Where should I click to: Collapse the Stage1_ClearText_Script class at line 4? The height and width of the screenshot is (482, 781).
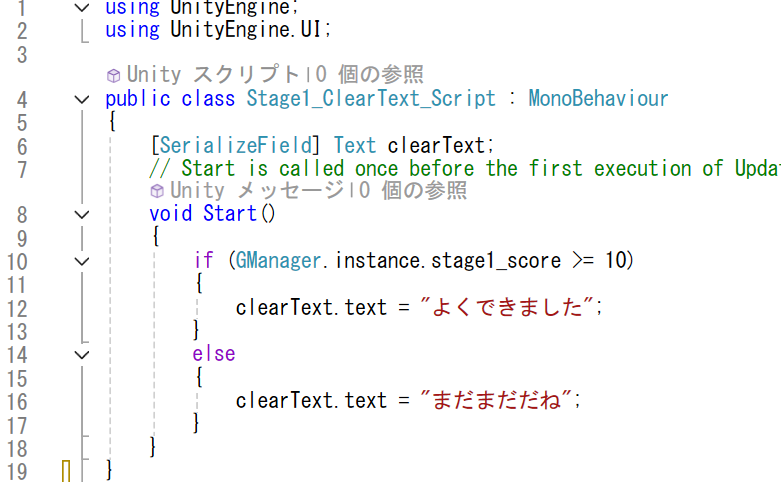pos(82,100)
